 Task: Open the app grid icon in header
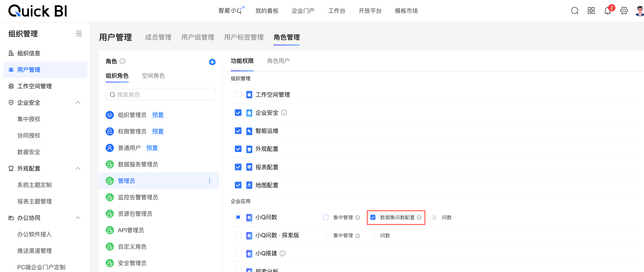tap(591, 11)
